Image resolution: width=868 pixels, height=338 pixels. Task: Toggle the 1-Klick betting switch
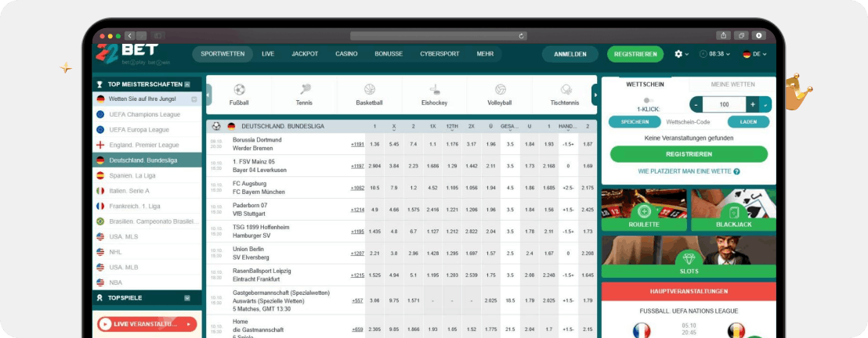[x=648, y=101]
